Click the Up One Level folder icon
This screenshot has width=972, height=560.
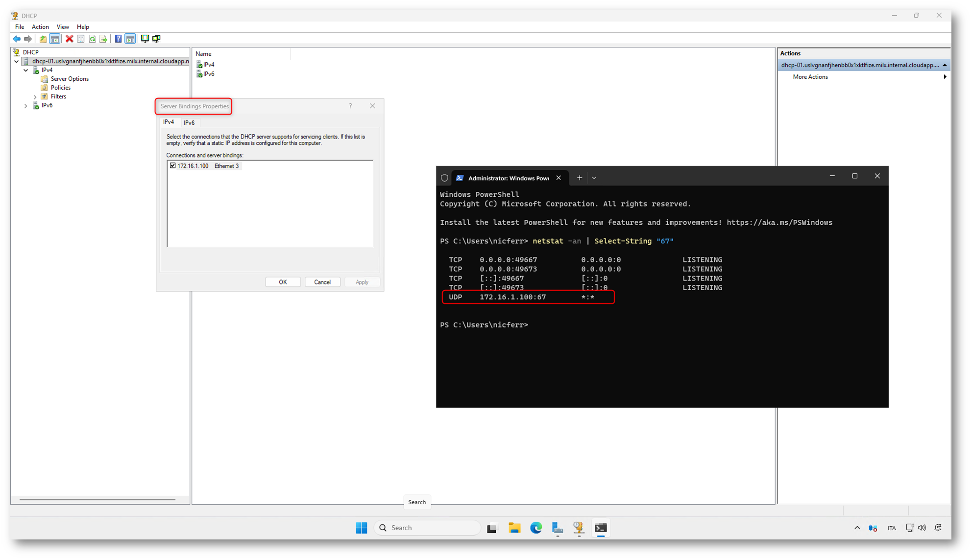pyautogui.click(x=43, y=39)
